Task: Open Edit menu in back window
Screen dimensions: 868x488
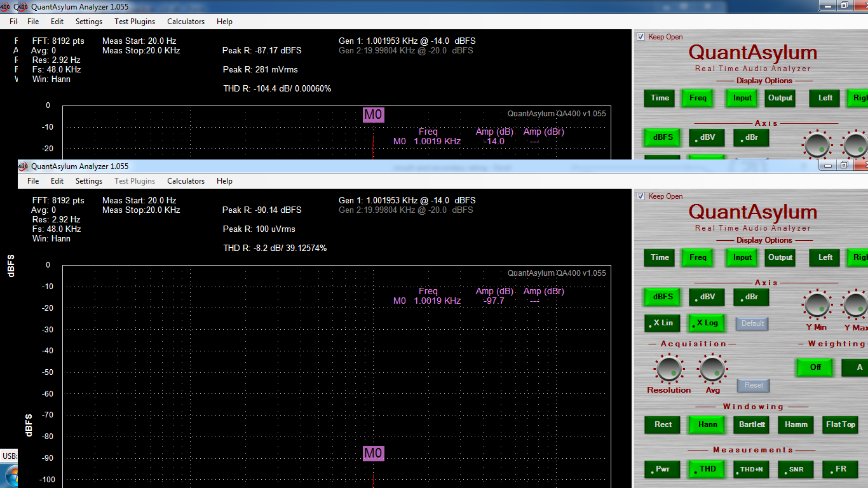Action: coord(57,22)
